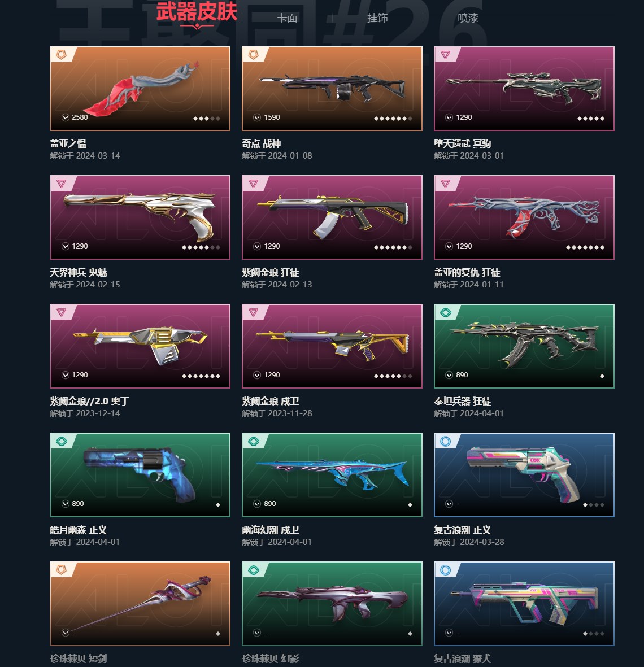Open the 挂饰 tab
This screenshot has width=644, height=667.
click(x=377, y=18)
